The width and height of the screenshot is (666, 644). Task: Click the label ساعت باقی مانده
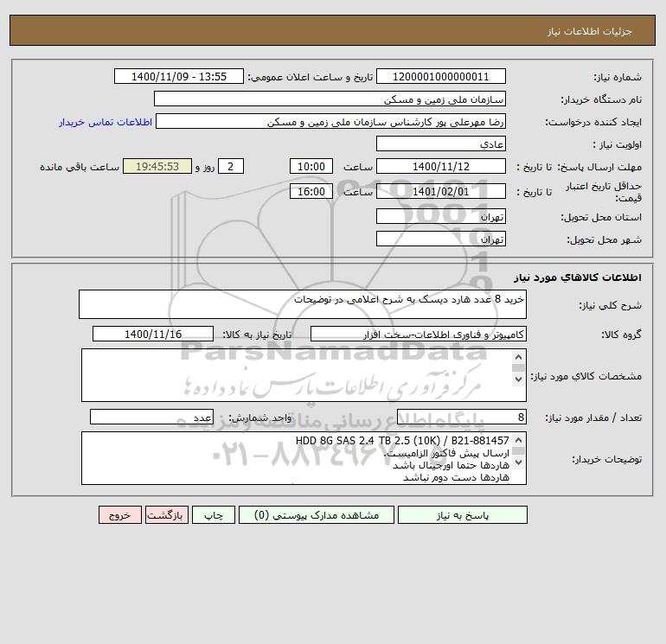point(80,167)
